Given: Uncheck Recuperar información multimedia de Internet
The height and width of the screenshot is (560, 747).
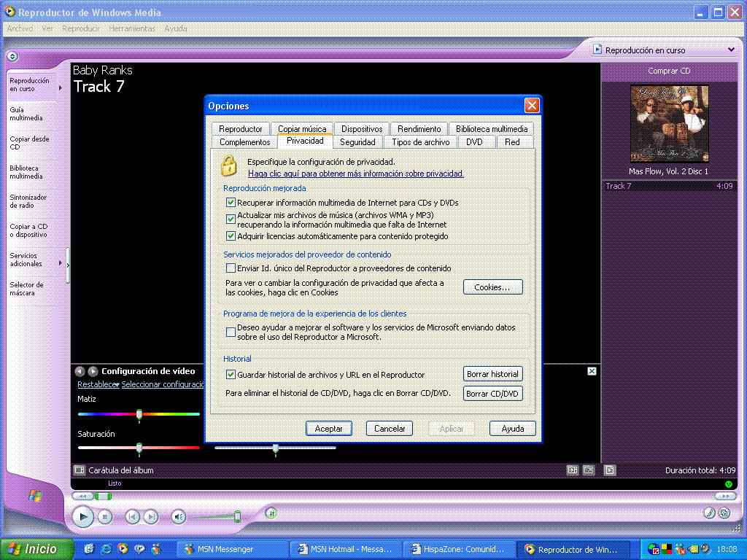Looking at the screenshot, I should click(x=231, y=203).
